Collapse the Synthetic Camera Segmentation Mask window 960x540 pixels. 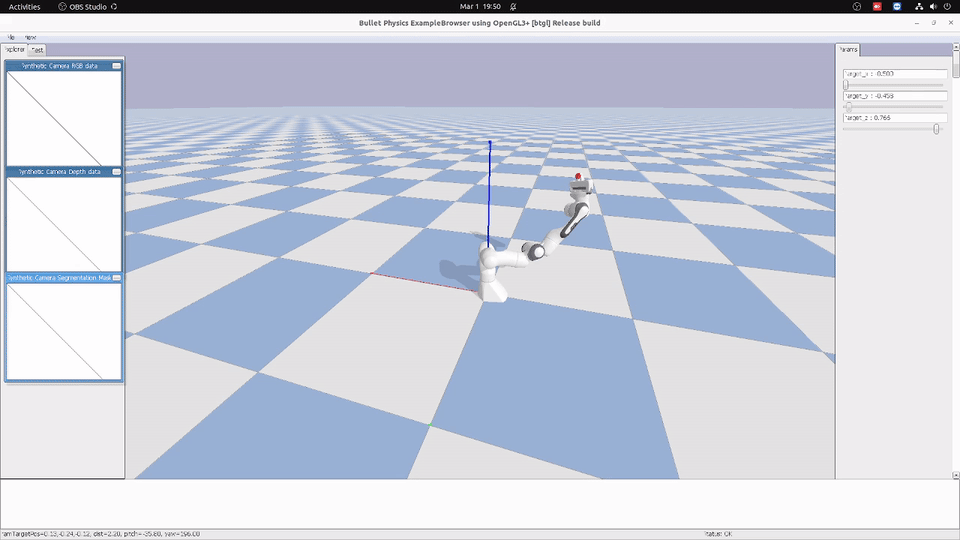[116, 278]
